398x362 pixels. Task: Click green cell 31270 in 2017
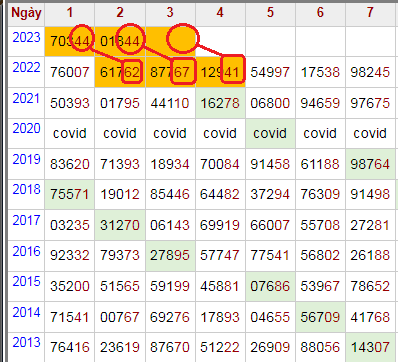pyautogui.click(x=120, y=225)
